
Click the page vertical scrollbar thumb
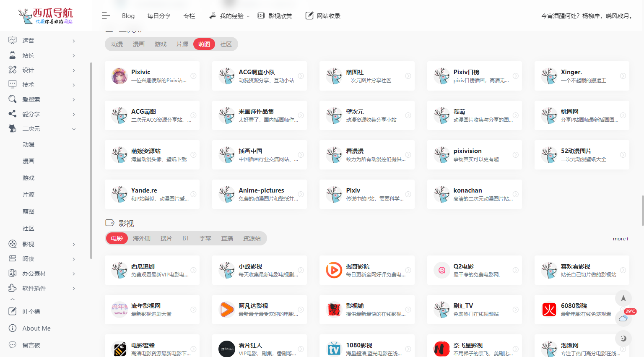[642, 210]
